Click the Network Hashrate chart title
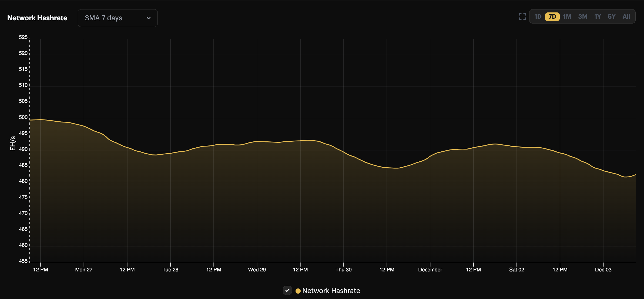This screenshot has width=644, height=299. pos(37,18)
